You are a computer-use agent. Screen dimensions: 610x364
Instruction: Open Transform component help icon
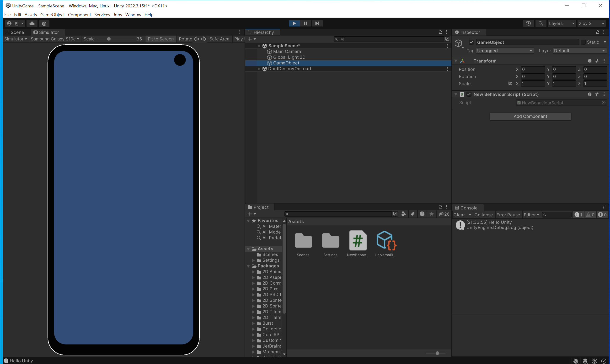click(589, 61)
